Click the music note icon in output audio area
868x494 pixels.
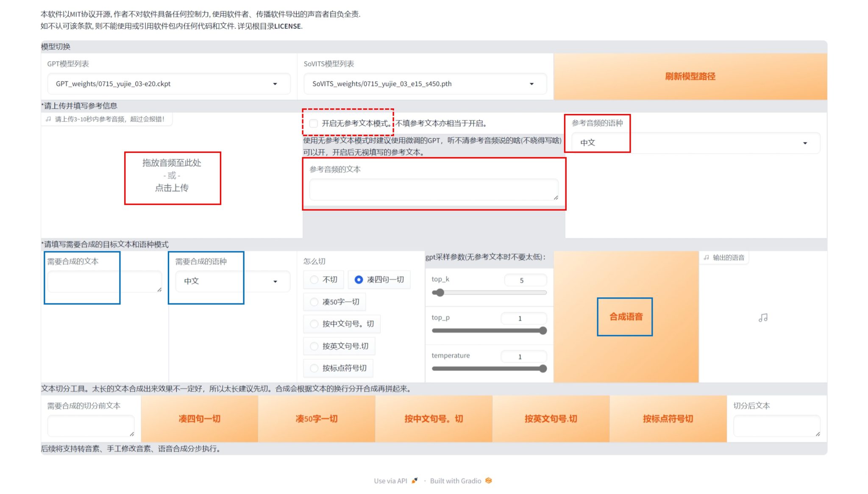point(763,317)
